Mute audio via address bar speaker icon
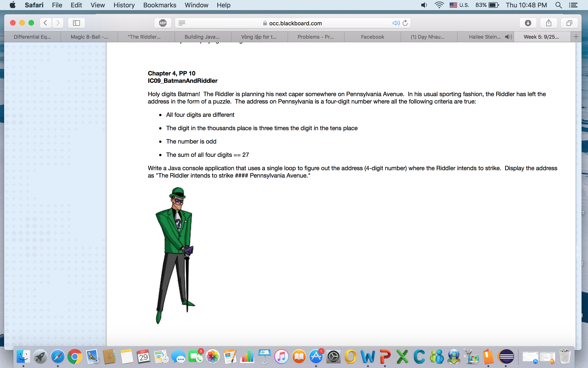This screenshot has width=588, height=368. (396, 23)
